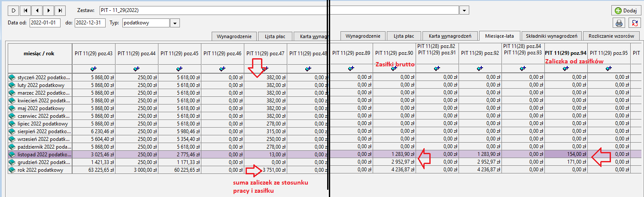Click filter icon under PIT 11(29) poz.48
Screen dimensions: 644x197
308,69
